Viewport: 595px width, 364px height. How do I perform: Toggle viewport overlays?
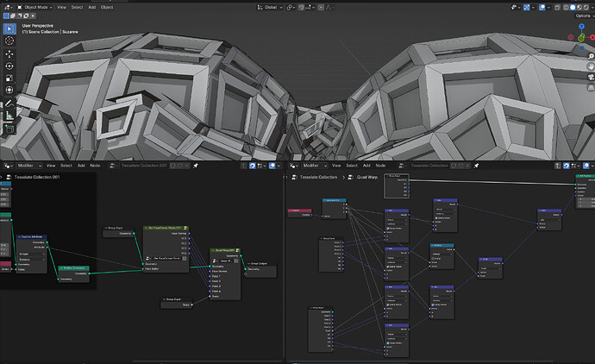(542, 7)
